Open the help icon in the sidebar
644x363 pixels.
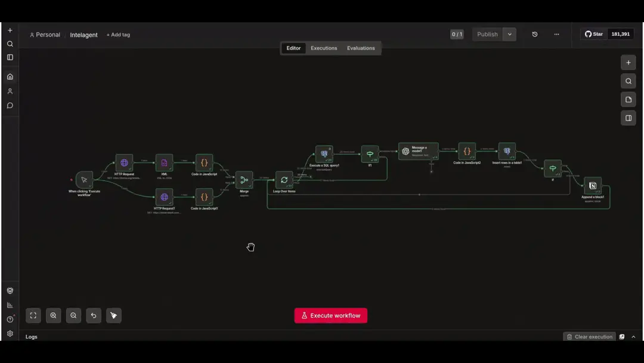[x=10, y=319]
